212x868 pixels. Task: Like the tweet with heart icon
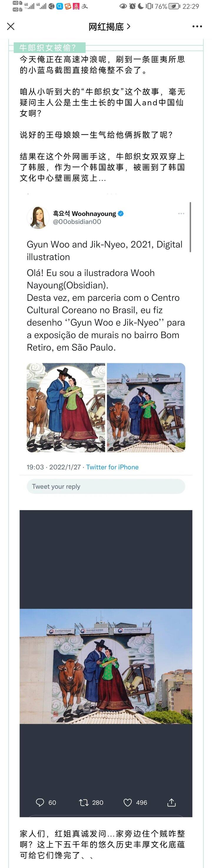128,802
